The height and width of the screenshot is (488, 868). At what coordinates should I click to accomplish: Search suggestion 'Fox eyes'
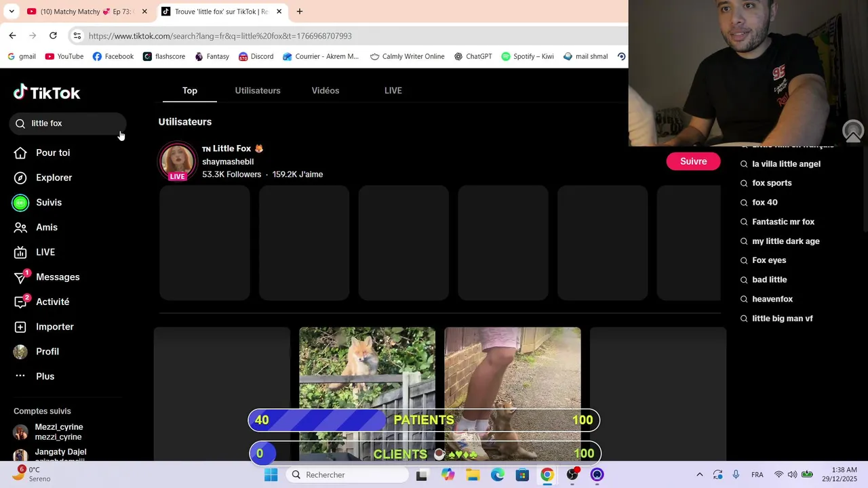click(x=763, y=260)
